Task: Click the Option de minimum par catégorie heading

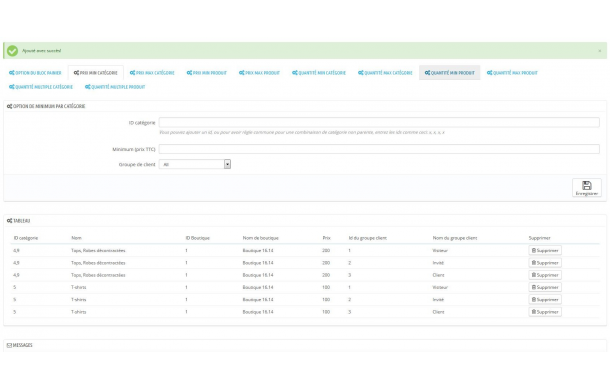Action: tap(46, 106)
